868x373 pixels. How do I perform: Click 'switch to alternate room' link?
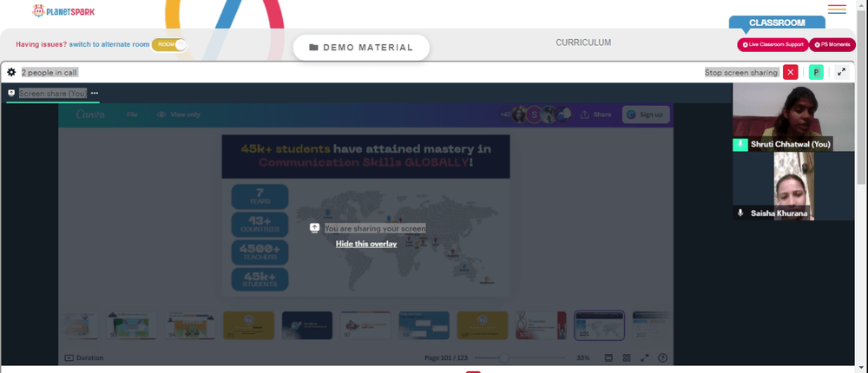coord(109,44)
